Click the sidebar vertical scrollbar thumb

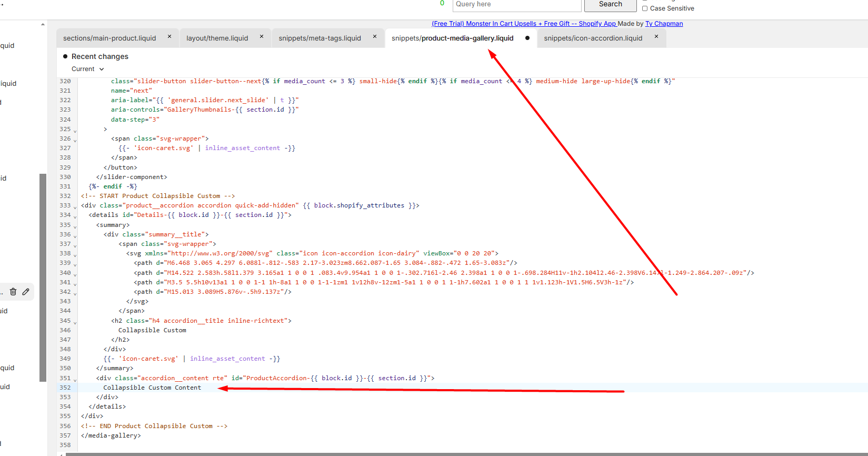pos(43,277)
